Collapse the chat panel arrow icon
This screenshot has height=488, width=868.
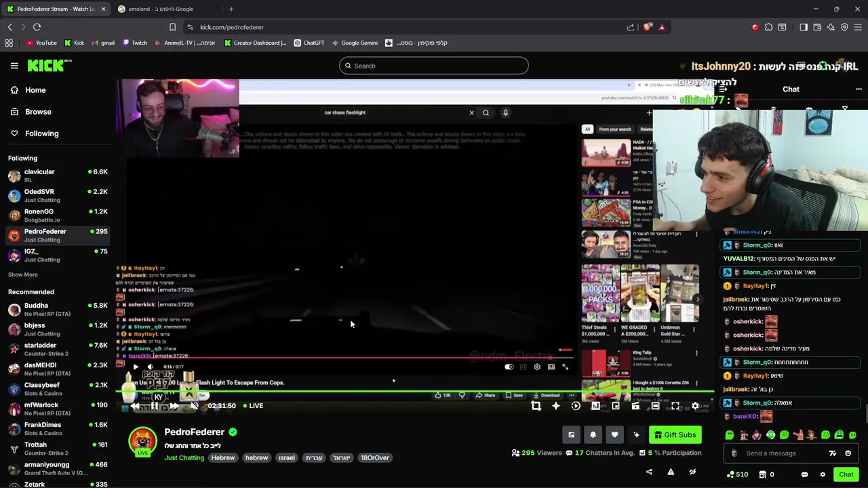pos(722,89)
